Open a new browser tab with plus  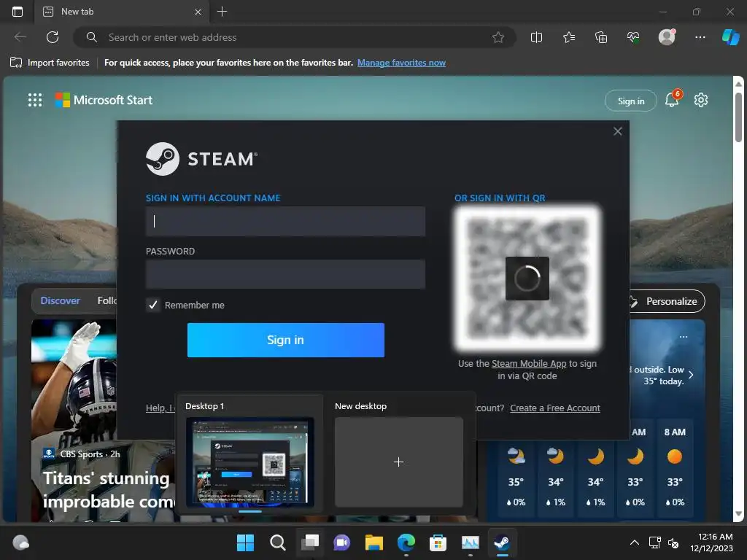pyautogui.click(x=222, y=12)
